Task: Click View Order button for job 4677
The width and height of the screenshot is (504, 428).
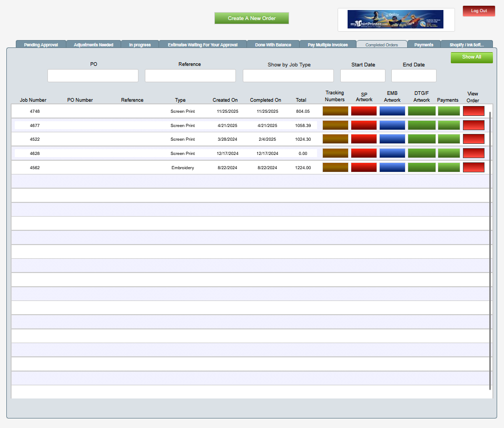Action: click(473, 125)
